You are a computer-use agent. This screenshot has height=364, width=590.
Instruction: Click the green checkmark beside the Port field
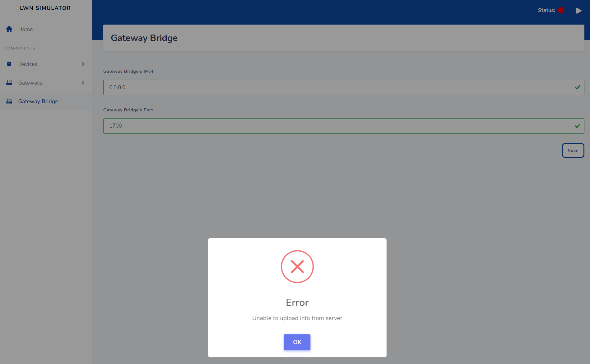577,126
